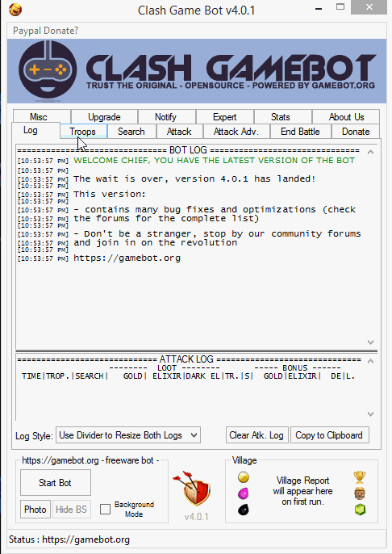This screenshot has width=392, height=554.
Task: Click Copy to Clipboard button
Action: 329,435
